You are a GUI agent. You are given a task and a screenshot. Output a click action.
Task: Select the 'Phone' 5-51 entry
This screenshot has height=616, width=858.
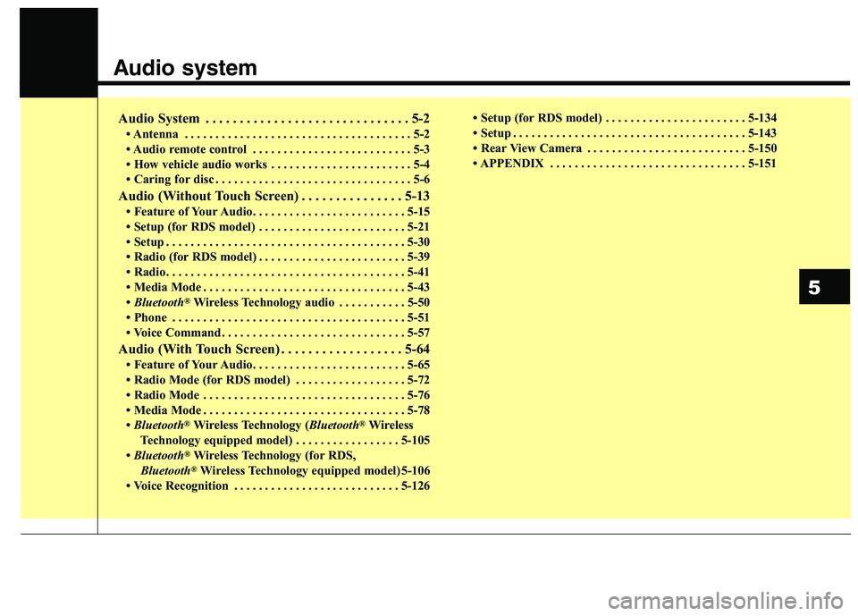pyautogui.click(x=277, y=317)
